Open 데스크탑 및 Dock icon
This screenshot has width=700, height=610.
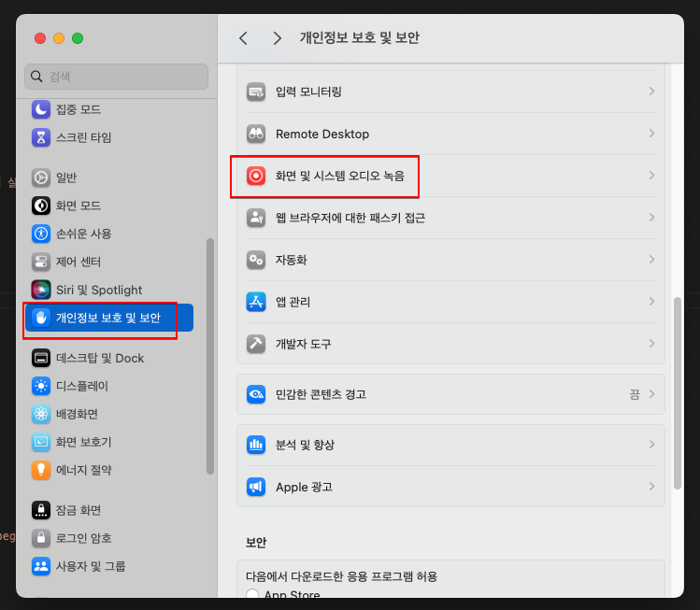[x=41, y=359]
